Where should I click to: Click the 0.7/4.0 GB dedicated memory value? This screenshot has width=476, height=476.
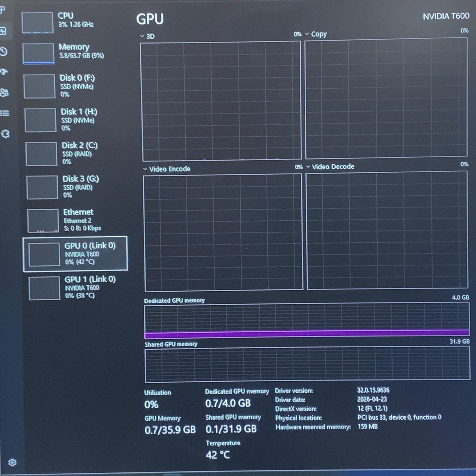pyautogui.click(x=228, y=403)
